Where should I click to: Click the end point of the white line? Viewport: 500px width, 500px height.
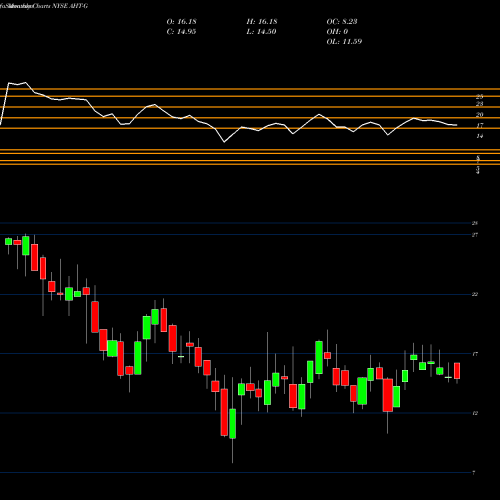457,125
